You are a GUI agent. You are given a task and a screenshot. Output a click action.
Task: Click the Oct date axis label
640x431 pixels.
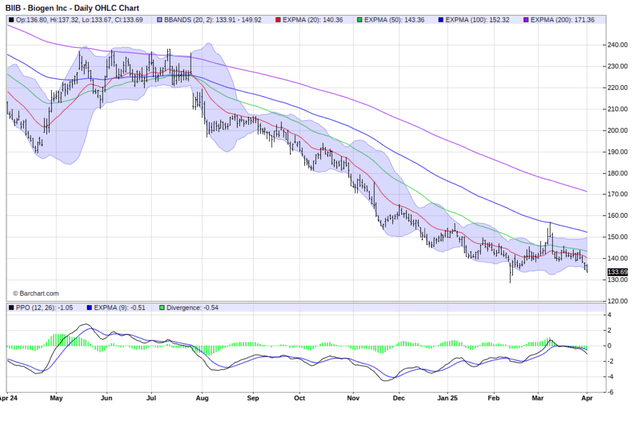point(300,398)
